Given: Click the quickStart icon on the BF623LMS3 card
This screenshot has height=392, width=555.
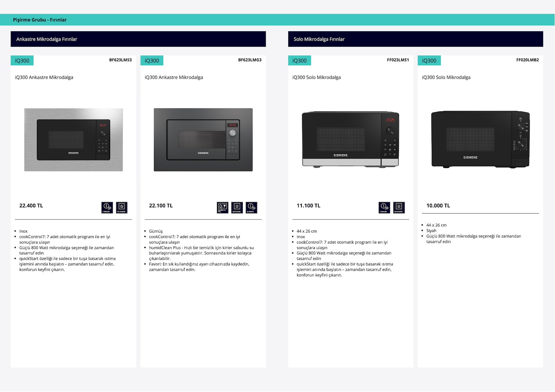Looking at the screenshot, I should (107, 208).
